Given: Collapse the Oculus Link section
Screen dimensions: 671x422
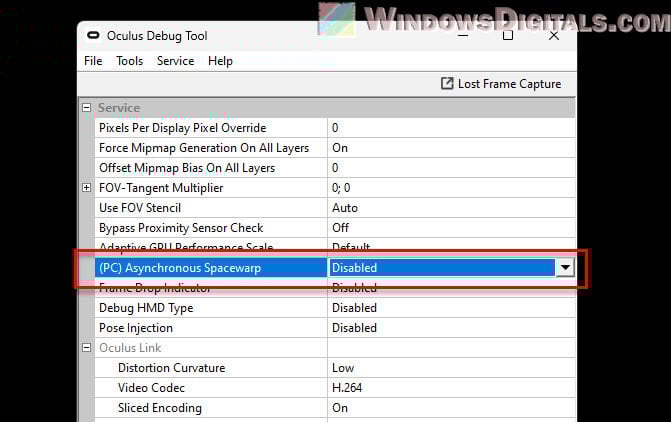Looking at the screenshot, I should (86, 348).
